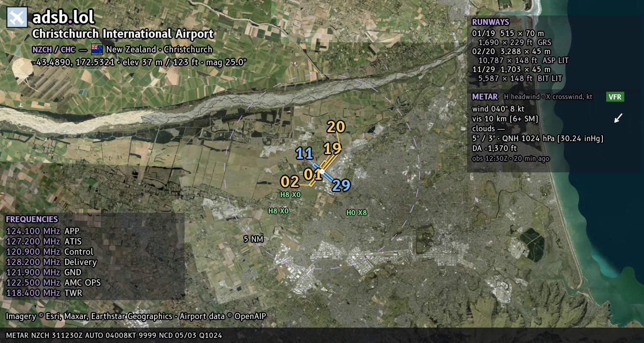The width and height of the screenshot is (644, 343).
Task: Click the Imagery © Esri attribution text
Action: click(x=136, y=316)
